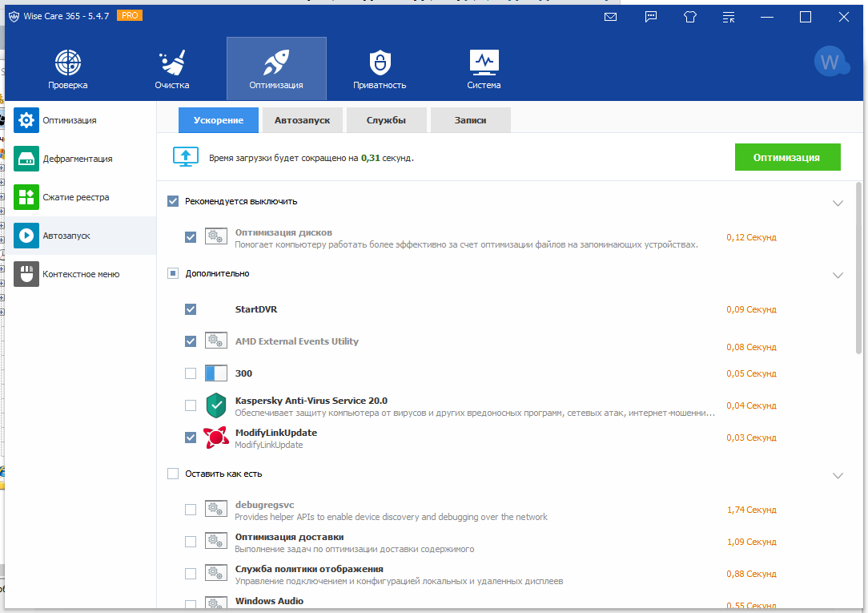The image size is (868, 613).
Task: Click the PRO badge in title bar
Action: [130, 15]
